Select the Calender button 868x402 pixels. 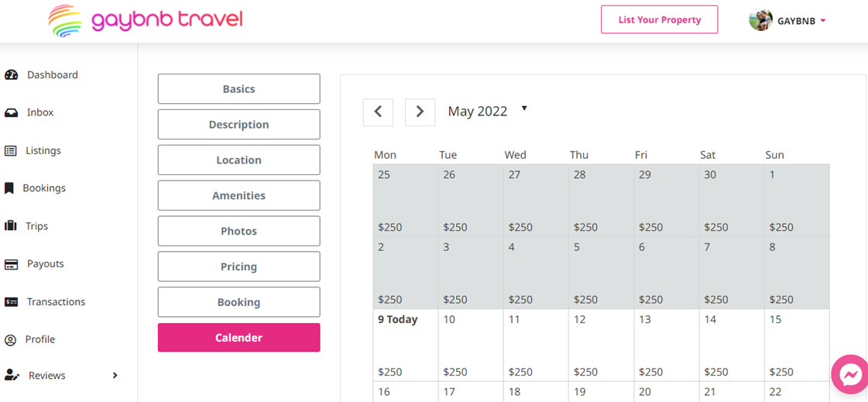(x=239, y=338)
